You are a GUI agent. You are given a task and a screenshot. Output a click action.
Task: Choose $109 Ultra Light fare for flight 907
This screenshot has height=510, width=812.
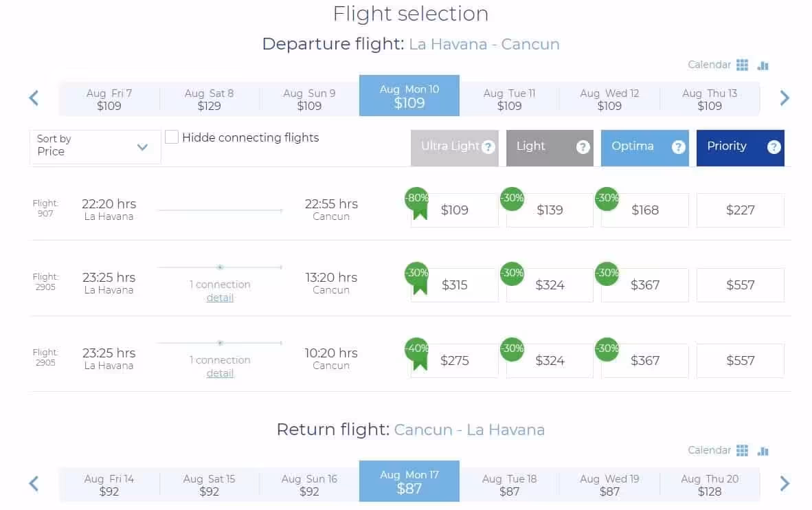454,210
